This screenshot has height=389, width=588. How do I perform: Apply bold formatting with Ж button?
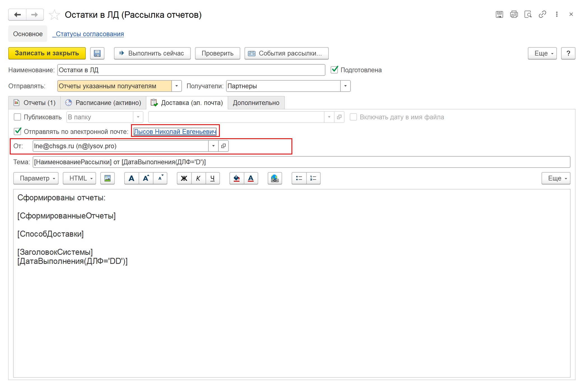click(x=184, y=178)
